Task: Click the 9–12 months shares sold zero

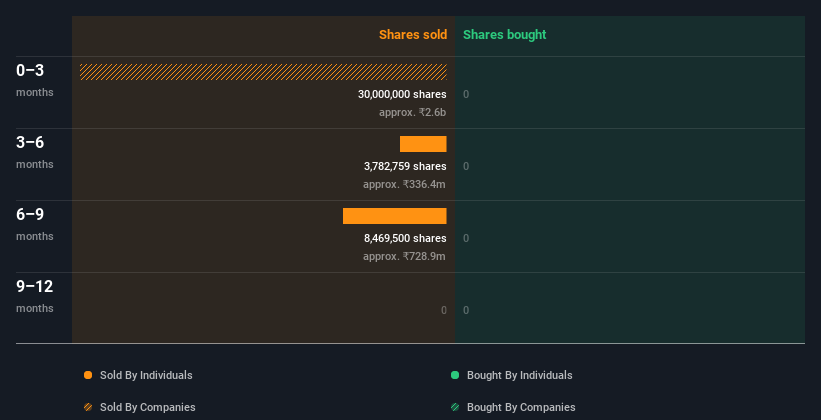Action: click(x=443, y=311)
